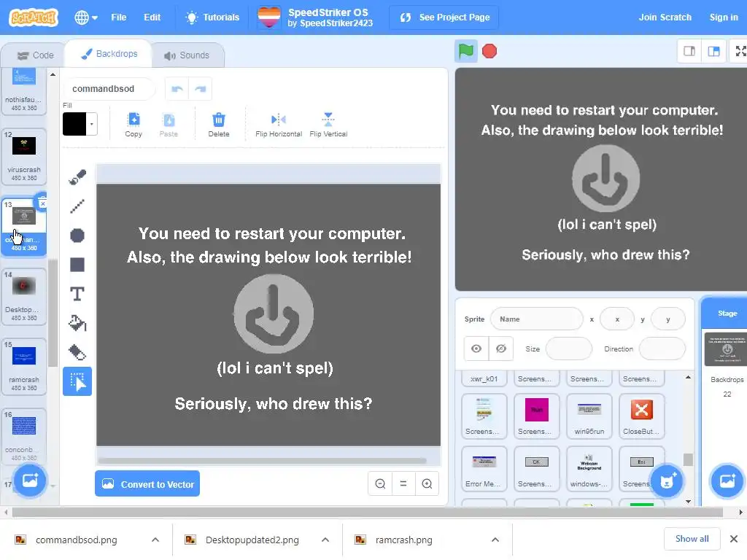This screenshot has width=747, height=560.
Task: Choose a new sprite button
Action: [667, 481]
